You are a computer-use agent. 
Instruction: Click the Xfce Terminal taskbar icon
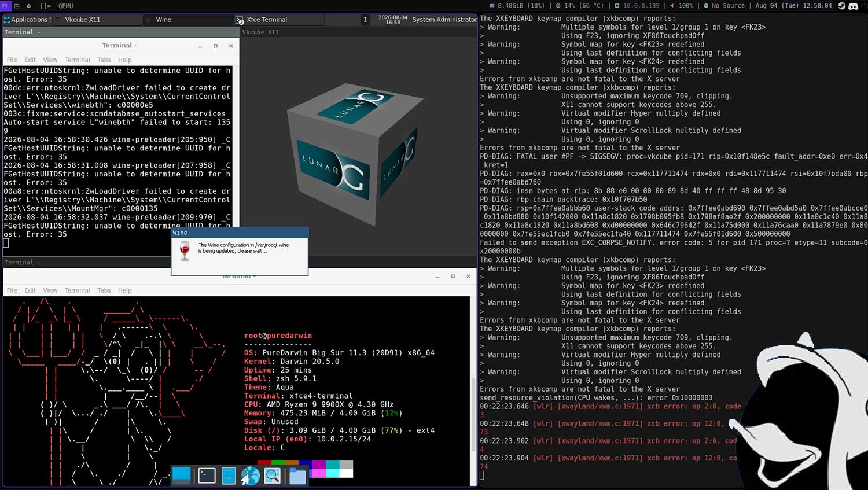pyautogui.click(x=240, y=20)
